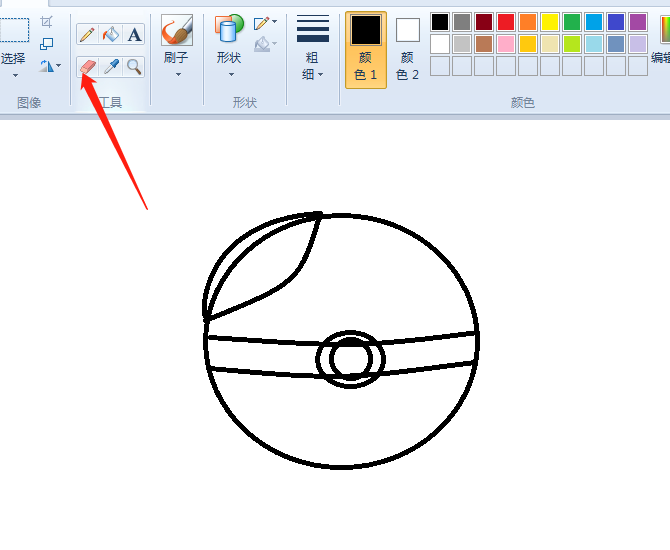Pick the lavender color swatch
The height and width of the screenshot is (550, 670).
[x=638, y=44]
